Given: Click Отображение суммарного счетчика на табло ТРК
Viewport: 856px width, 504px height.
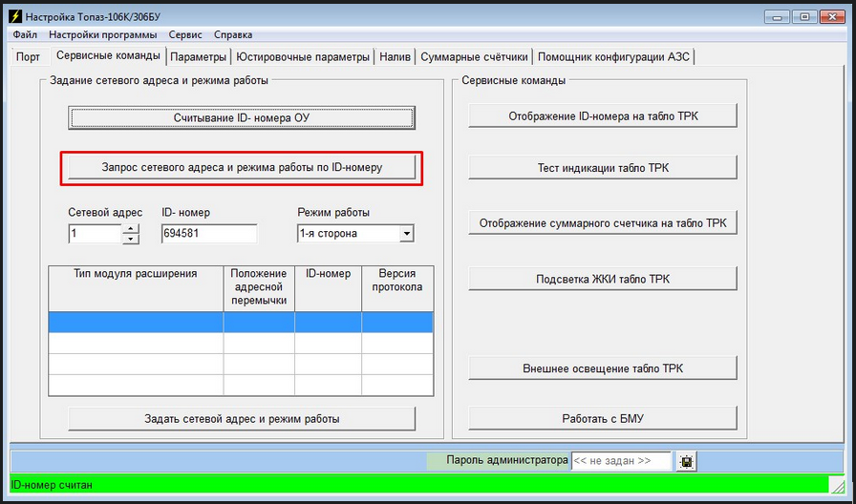Looking at the screenshot, I should [x=603, y=223].
